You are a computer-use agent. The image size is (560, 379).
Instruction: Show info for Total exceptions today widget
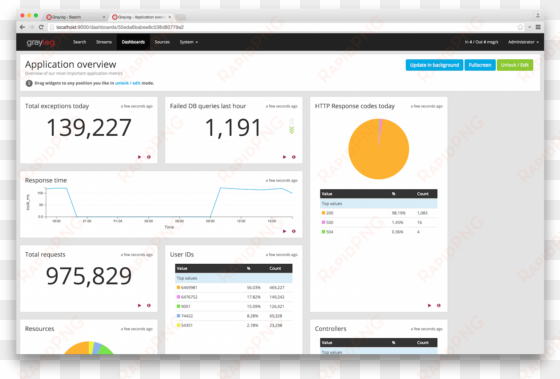149,157
